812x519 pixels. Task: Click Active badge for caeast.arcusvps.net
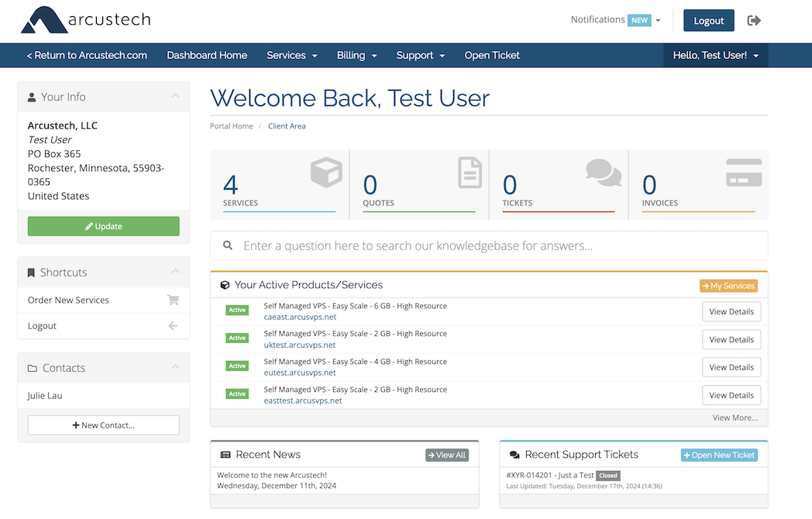[237, 311]
